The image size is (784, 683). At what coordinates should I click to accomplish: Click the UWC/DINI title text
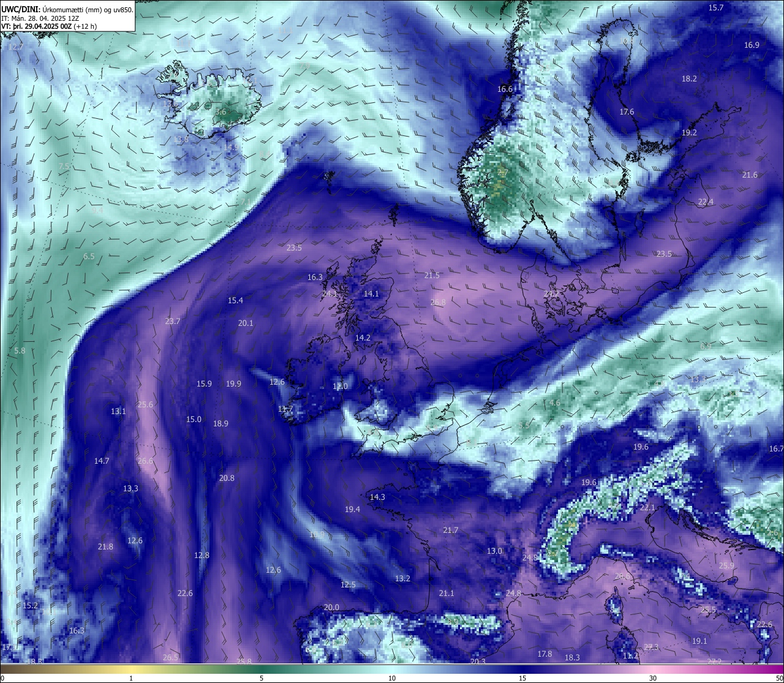20,9
